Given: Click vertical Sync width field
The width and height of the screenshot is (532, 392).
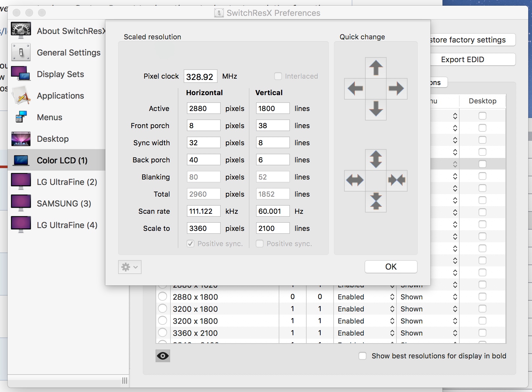Looking at the screenshot, I should tap(273, 143).
